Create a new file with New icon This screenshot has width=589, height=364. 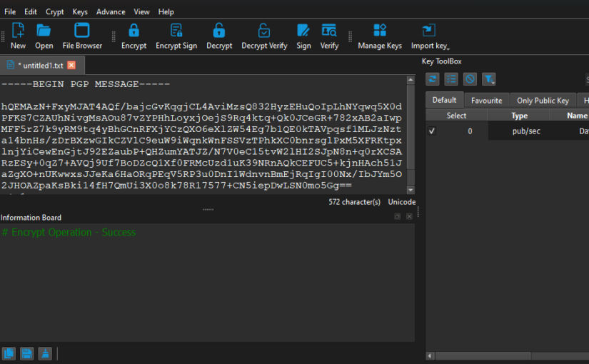point(18,36)
